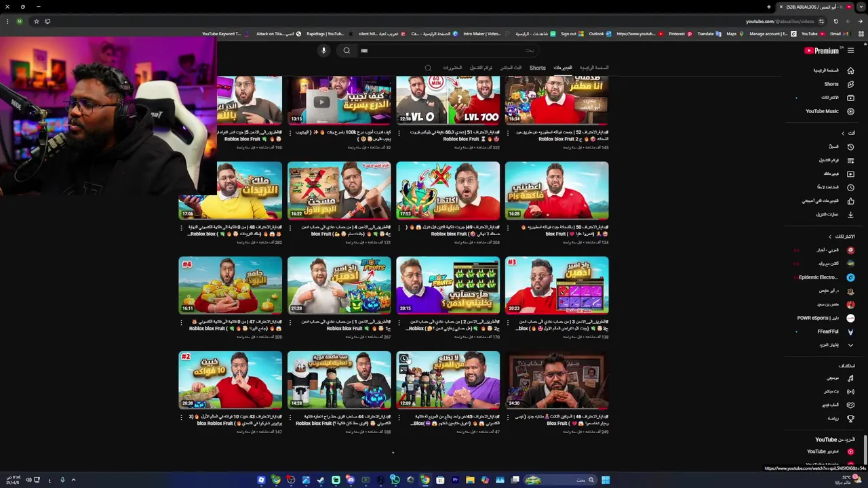
Task: Switch to the channel Videos tab
Action: (563, 68)
